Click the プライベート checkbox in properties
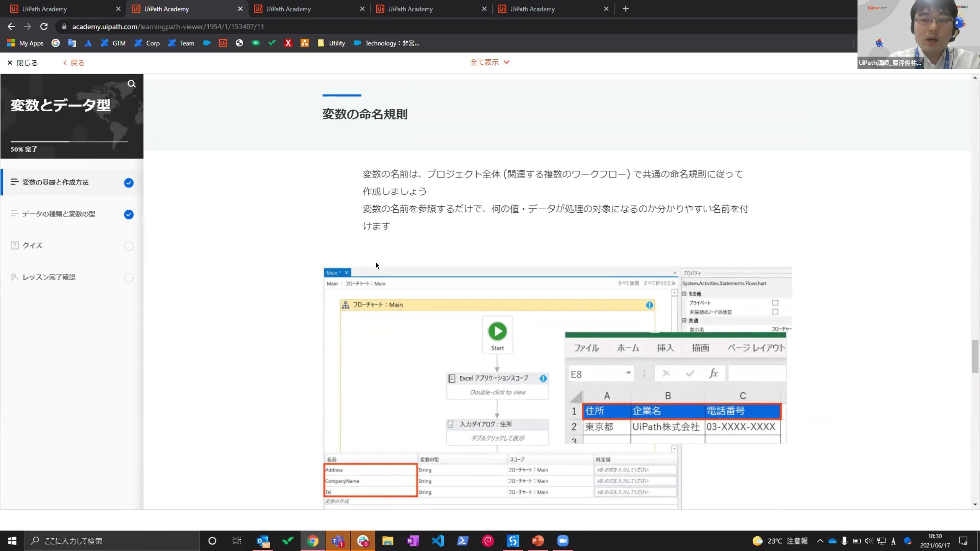 [x=775, y=303]
